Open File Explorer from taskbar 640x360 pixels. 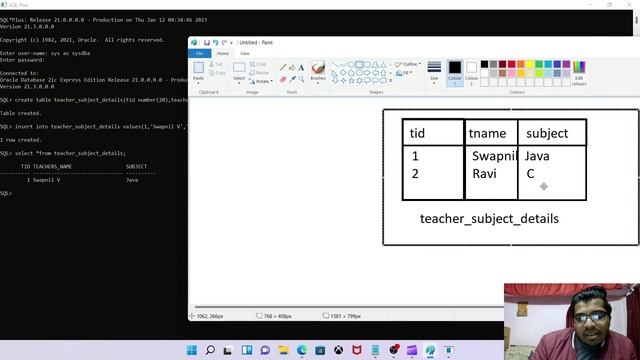[x=283, y=350]
